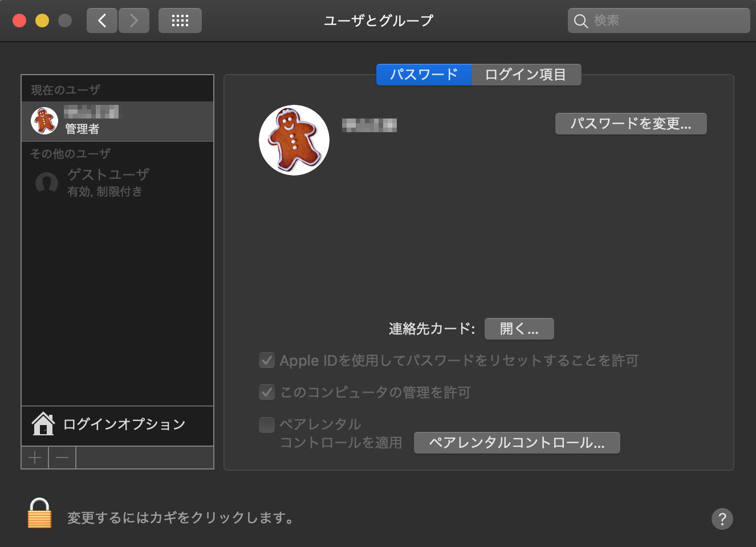Add a user with the plus button
The height and width of the screenshot is (547, 756).
coord(35,458)
